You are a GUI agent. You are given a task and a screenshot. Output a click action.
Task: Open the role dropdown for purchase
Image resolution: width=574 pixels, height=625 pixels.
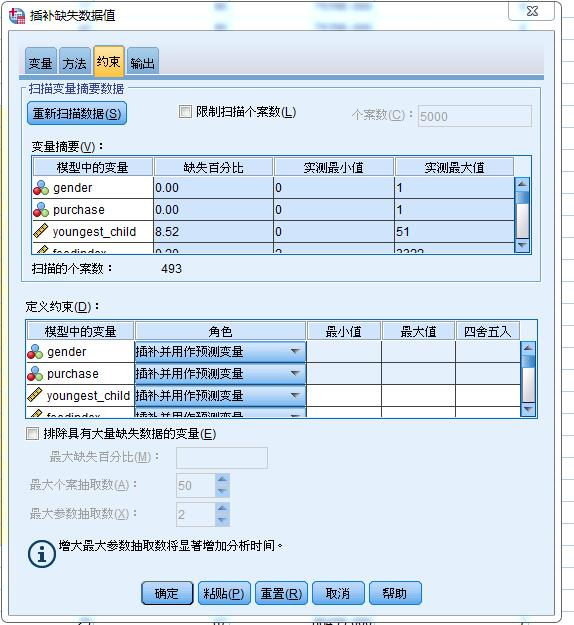click(x=295, y=373)
